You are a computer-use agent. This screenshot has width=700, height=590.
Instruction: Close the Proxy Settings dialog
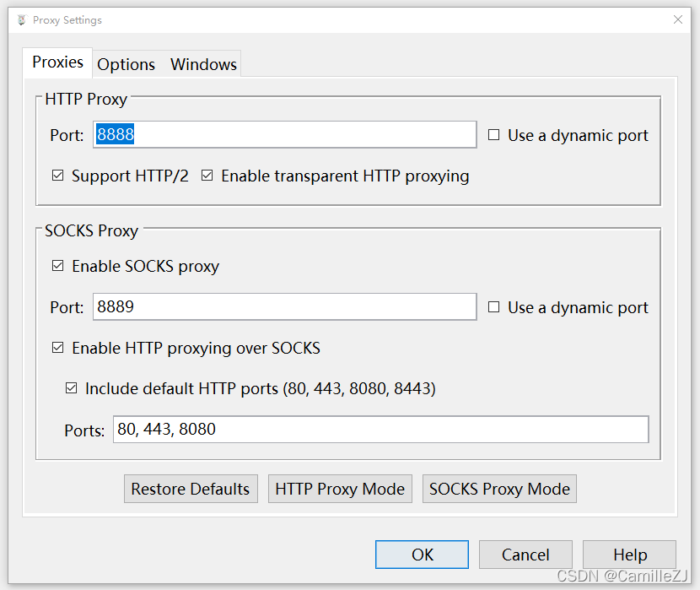678,19
